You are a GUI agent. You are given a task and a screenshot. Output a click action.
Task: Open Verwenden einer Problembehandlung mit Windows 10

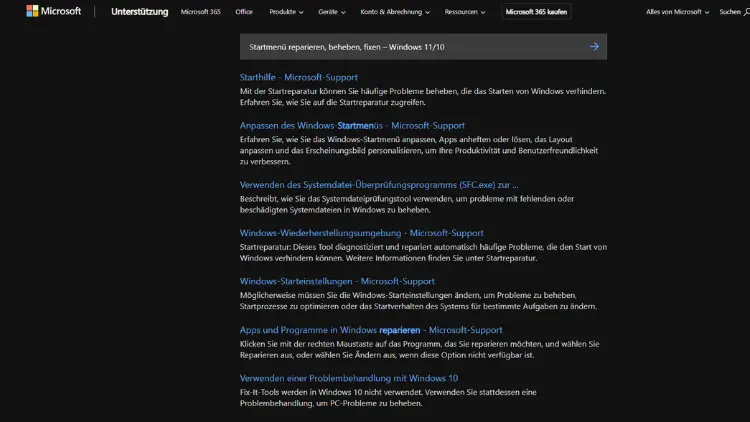coord(349,378)
